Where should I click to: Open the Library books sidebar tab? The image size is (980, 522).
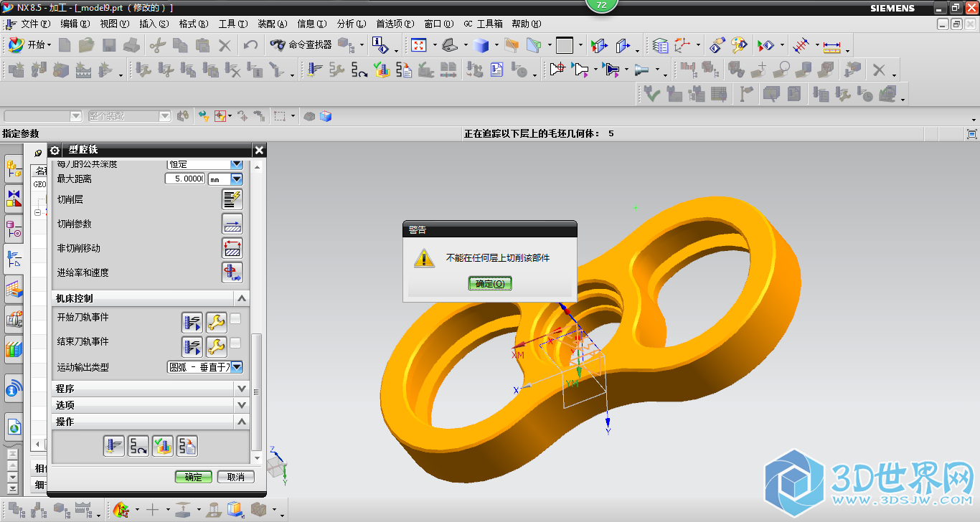pyautogui.click(x=14, y=349)
